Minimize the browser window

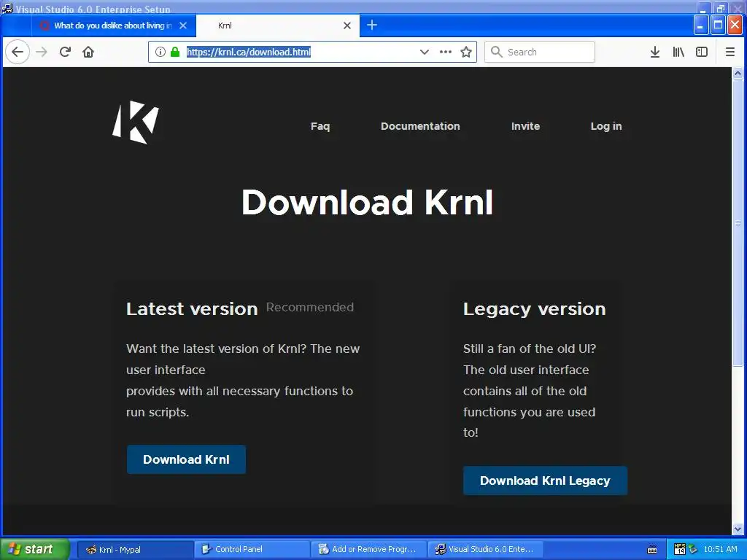coord(701,26)
